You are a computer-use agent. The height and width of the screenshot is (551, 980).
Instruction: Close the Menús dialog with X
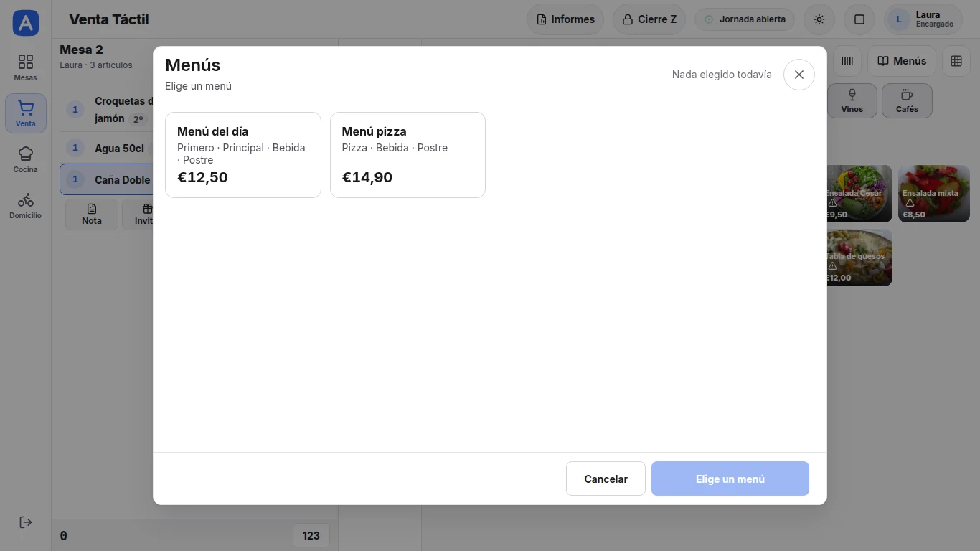798,75
